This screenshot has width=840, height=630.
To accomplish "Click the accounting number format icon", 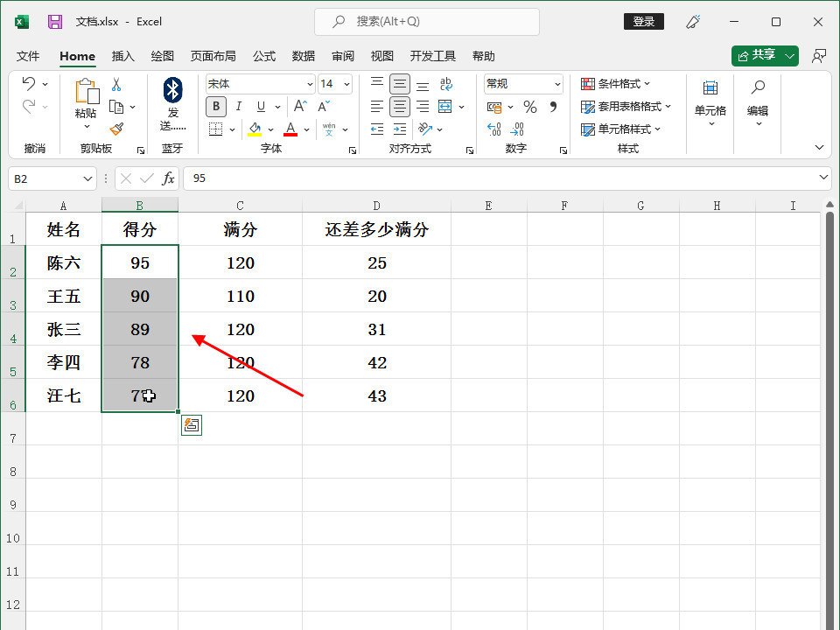I will point(493,107).
